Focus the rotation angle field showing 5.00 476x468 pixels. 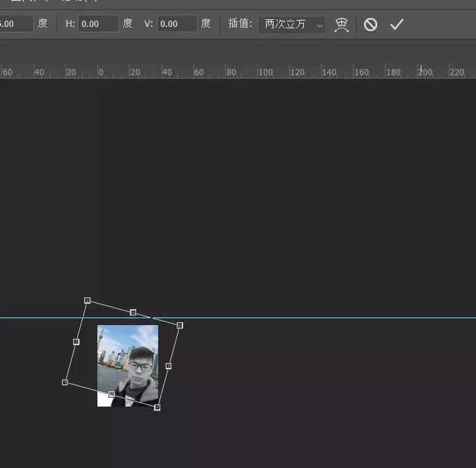(15, 24)
